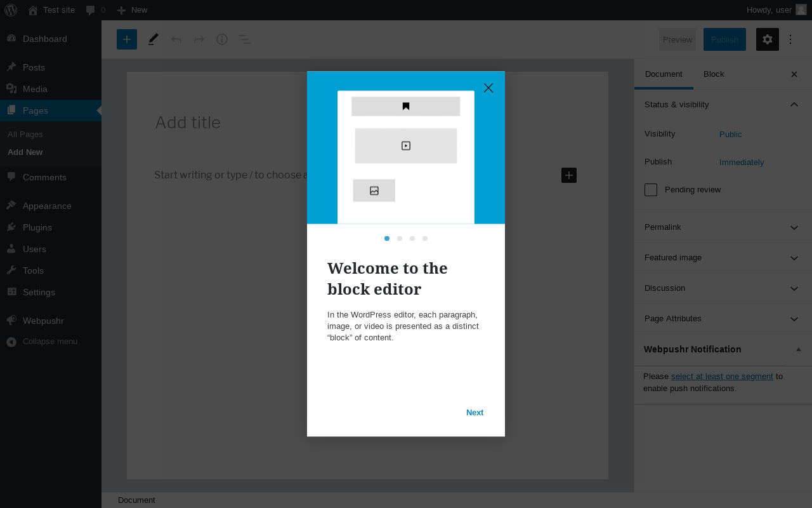
Task: Open Content structure info icon
Action: tap(222, 39)
